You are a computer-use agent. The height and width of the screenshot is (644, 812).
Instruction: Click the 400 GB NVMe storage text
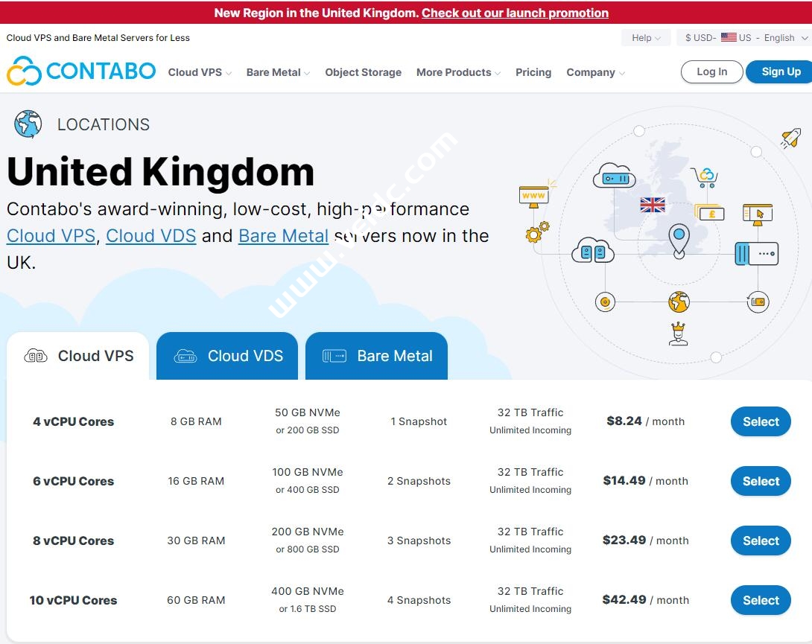tap(307, 591)
